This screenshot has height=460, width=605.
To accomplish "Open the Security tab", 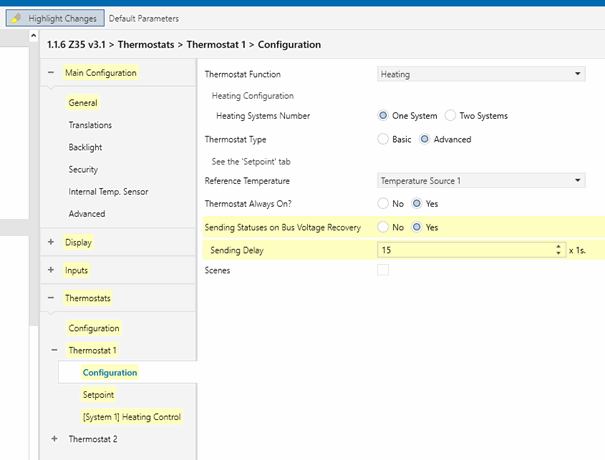I will [83, 169].
